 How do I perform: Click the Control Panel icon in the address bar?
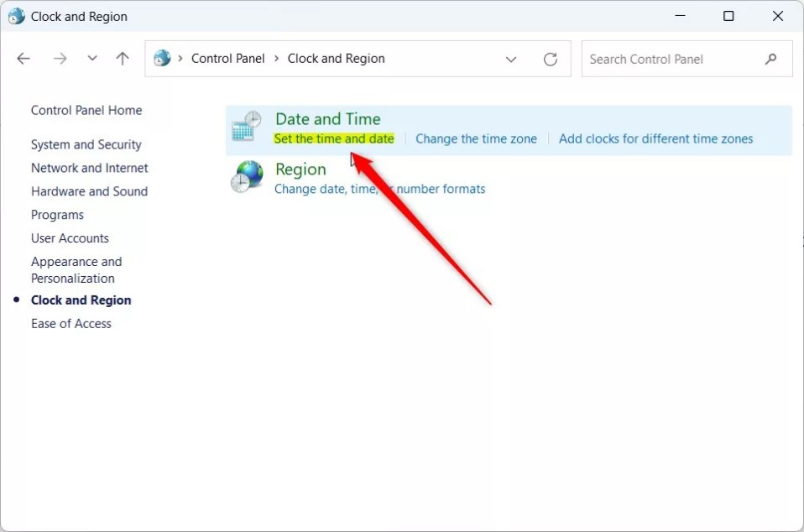162,58
